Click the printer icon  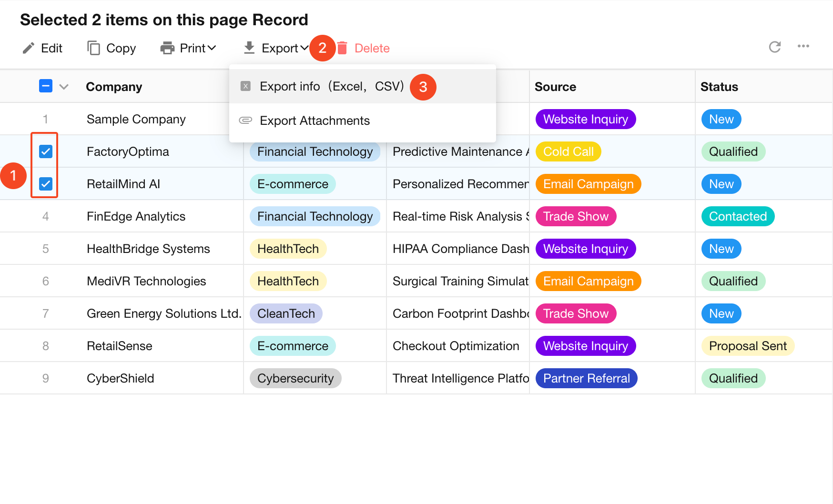click(x=167, y=48)
